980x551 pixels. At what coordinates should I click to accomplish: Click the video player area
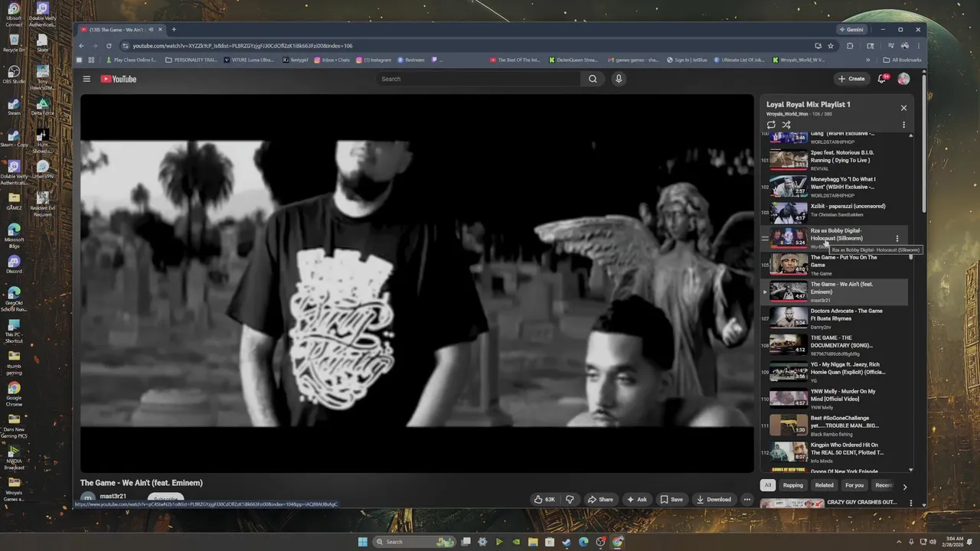coord(417,283)
